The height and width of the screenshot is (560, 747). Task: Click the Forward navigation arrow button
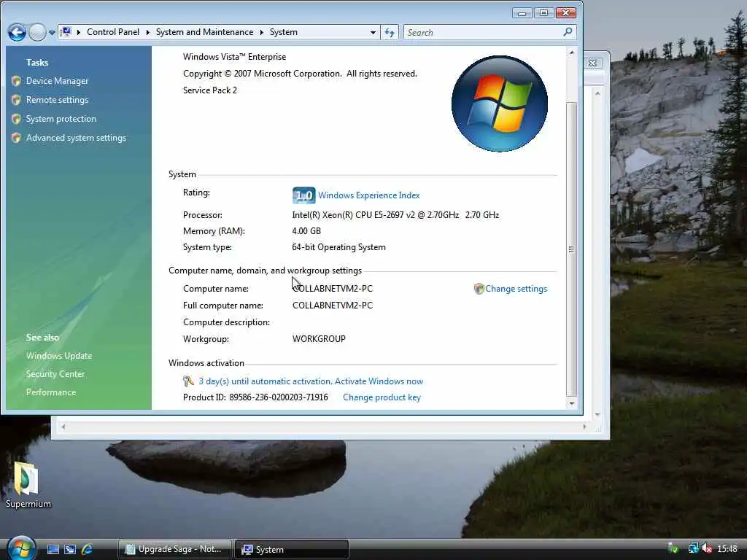pos(37,32)
